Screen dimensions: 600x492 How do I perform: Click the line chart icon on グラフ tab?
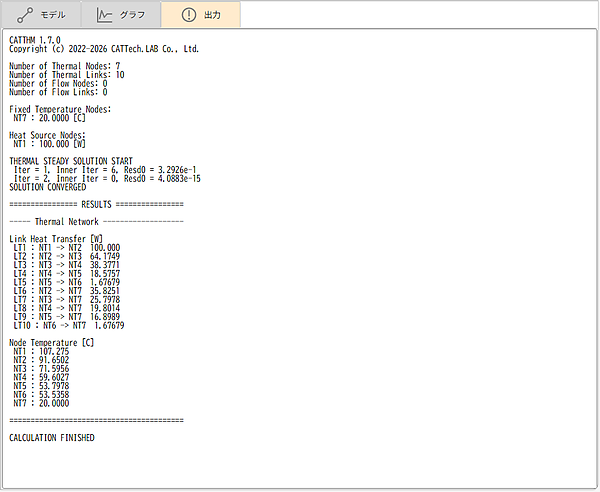coord(105,15)
